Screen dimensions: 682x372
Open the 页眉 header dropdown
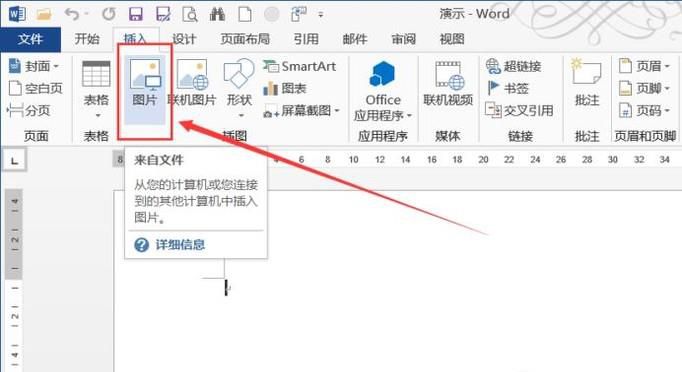point(644,66)
